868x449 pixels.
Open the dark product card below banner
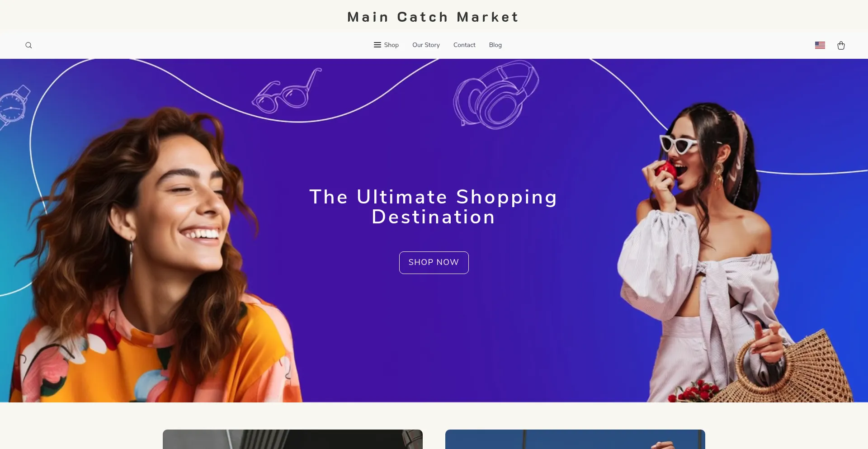click(292, 439)
